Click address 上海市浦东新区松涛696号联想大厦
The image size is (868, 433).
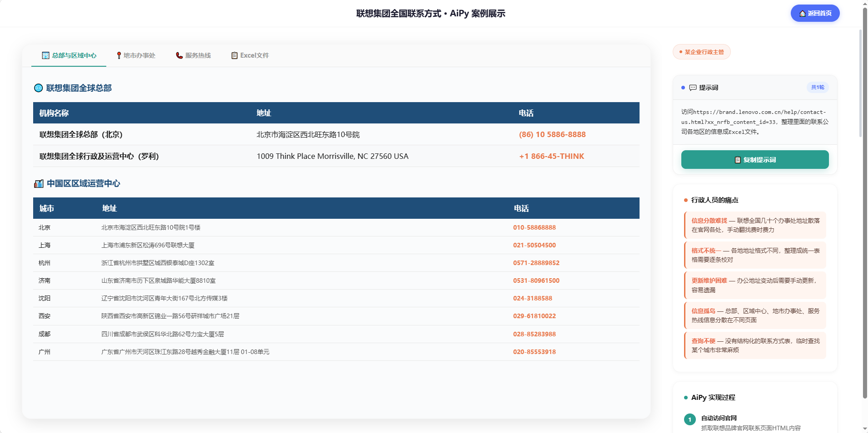148,245
